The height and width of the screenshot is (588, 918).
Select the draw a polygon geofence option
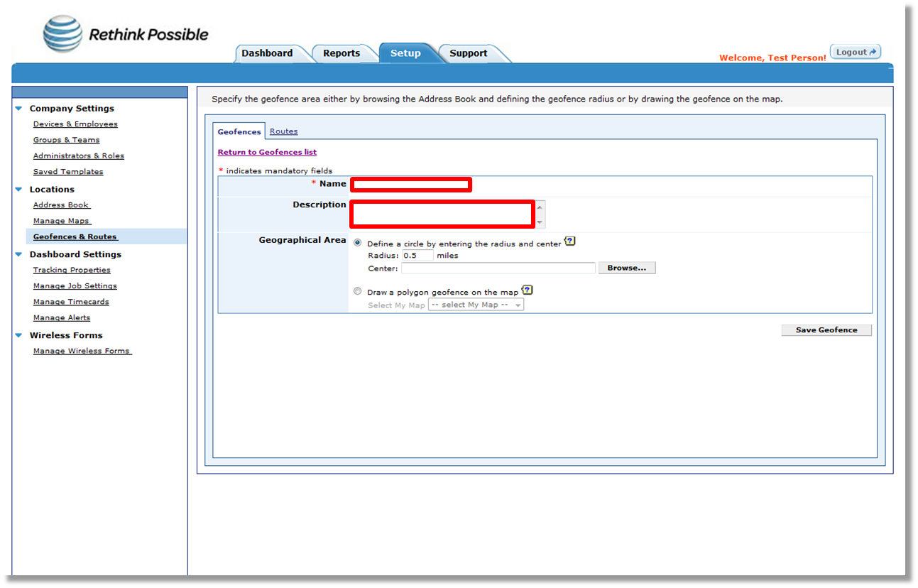click(x=358, y=291)
